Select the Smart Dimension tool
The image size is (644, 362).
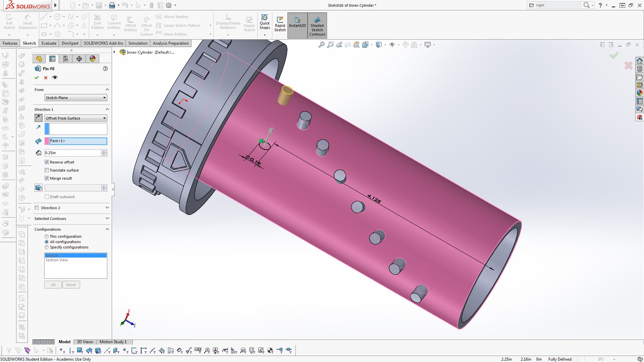[x=28, y=21]
